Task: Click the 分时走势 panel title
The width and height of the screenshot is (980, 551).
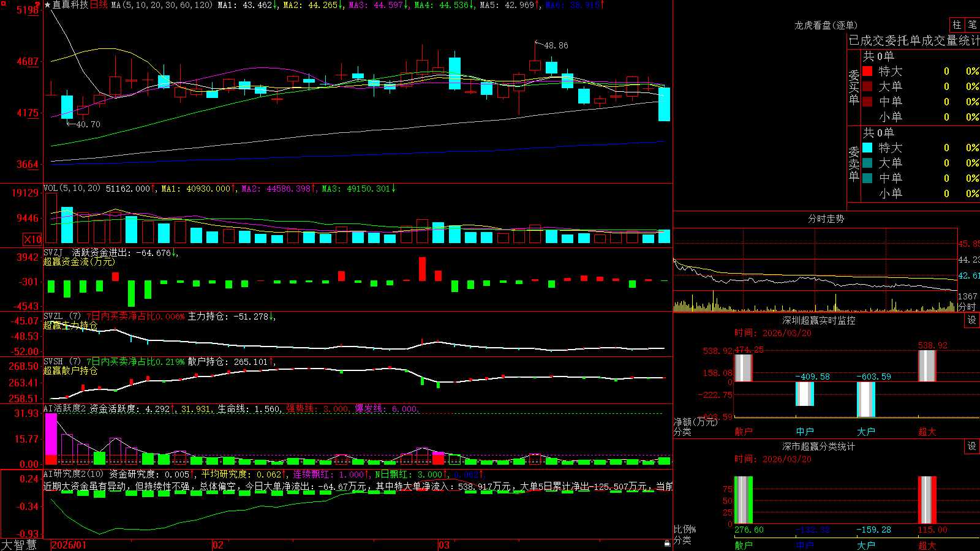Action: (x=826, y=219)
